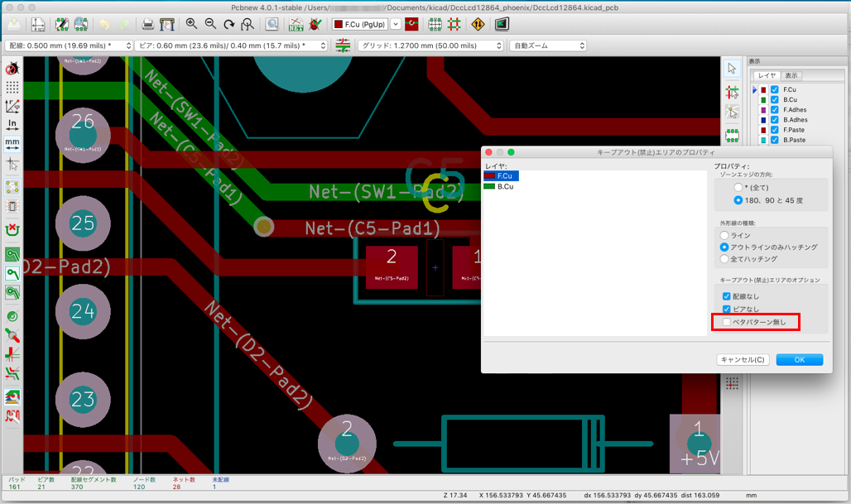
Task: Open the footprint editor icon
Action: pyautogui.click(x=62, y=24)
